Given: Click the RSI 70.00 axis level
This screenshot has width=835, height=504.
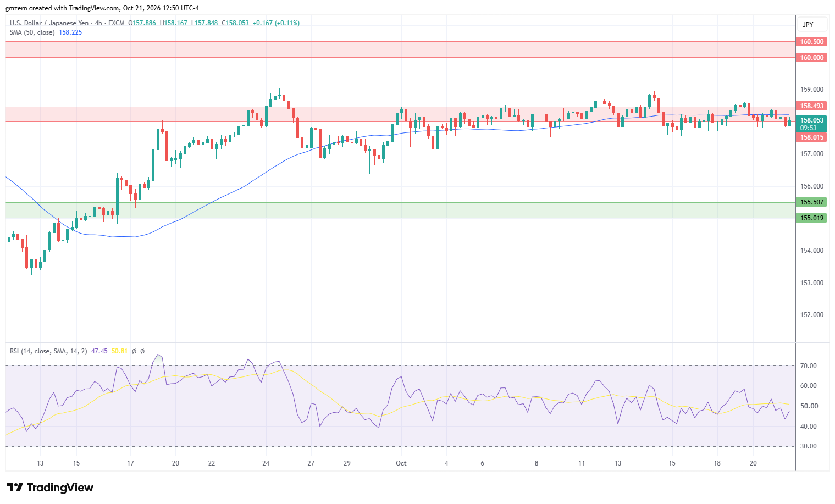Looking at the screenshot, I should pos(808,366).
